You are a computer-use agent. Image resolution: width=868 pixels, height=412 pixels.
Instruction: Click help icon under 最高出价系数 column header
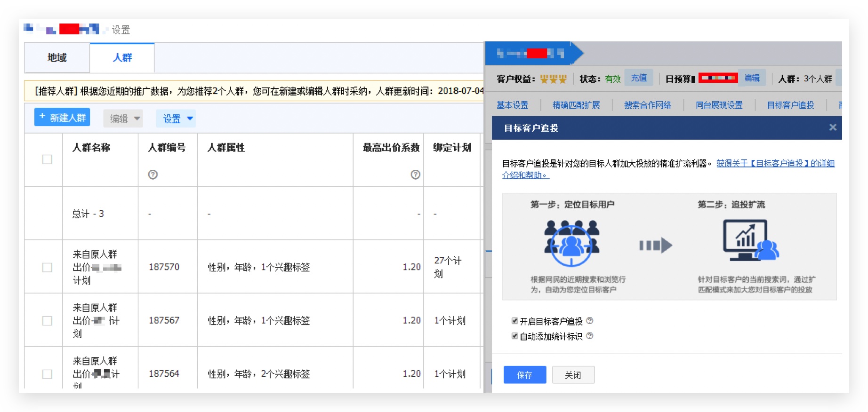[x=415, y=174]
